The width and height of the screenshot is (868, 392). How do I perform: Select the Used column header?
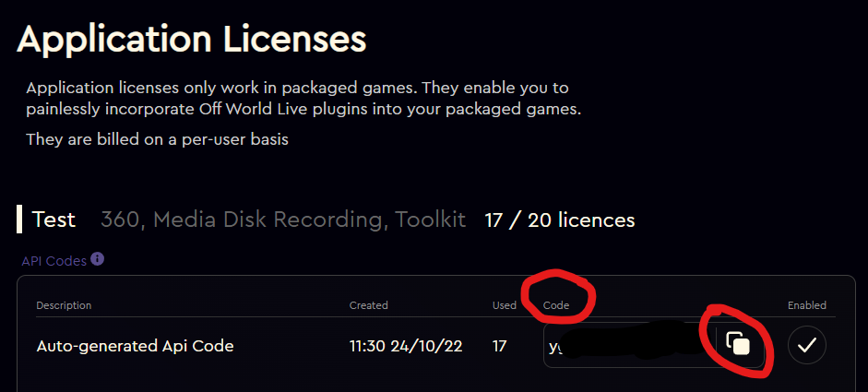505,305
